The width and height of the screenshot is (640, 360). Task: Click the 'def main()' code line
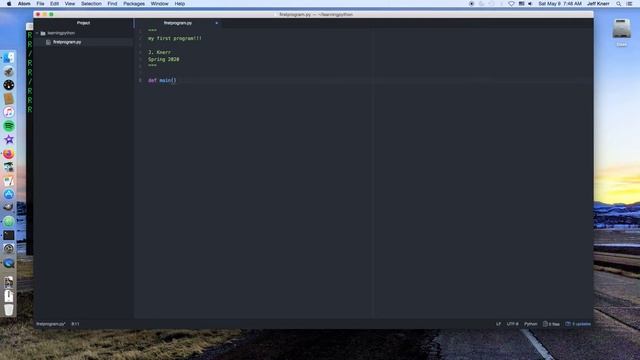[x=162, y=80]
